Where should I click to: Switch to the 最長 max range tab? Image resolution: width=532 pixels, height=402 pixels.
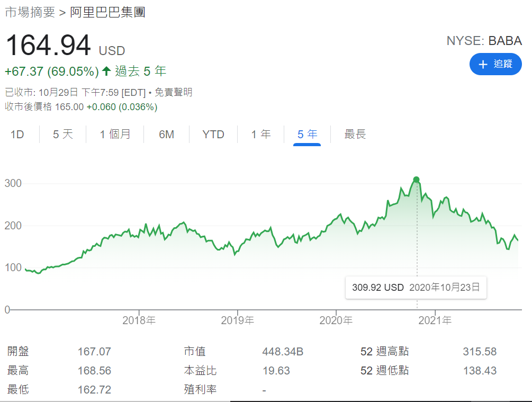click(x=355, y=135)
